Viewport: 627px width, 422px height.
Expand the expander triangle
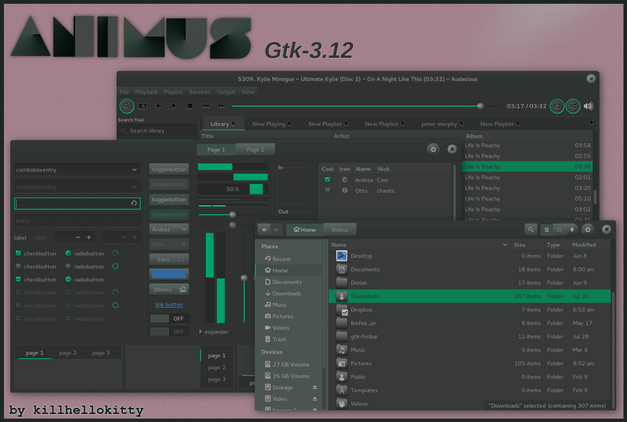tap(200, 332)
